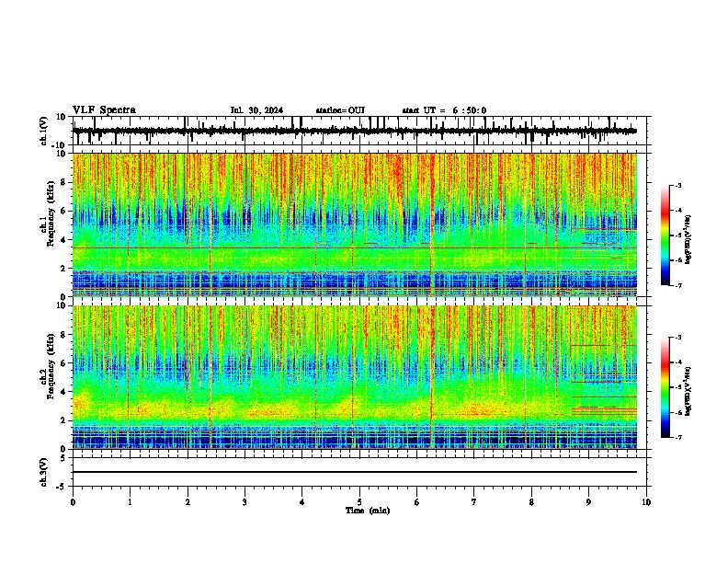
Task: Click the "VLF Spectra" plot title
Action: (104, 110)
